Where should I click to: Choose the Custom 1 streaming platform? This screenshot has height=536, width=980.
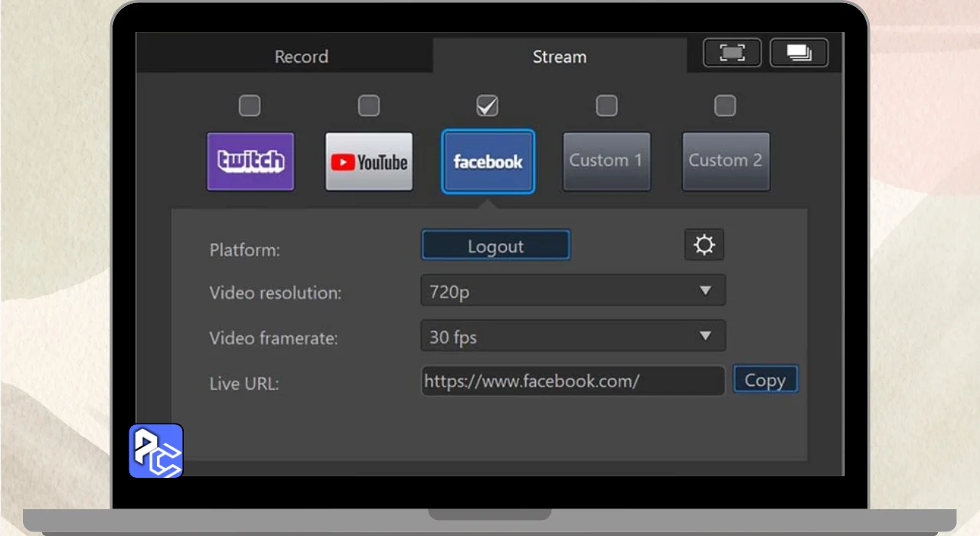[606, 162]
